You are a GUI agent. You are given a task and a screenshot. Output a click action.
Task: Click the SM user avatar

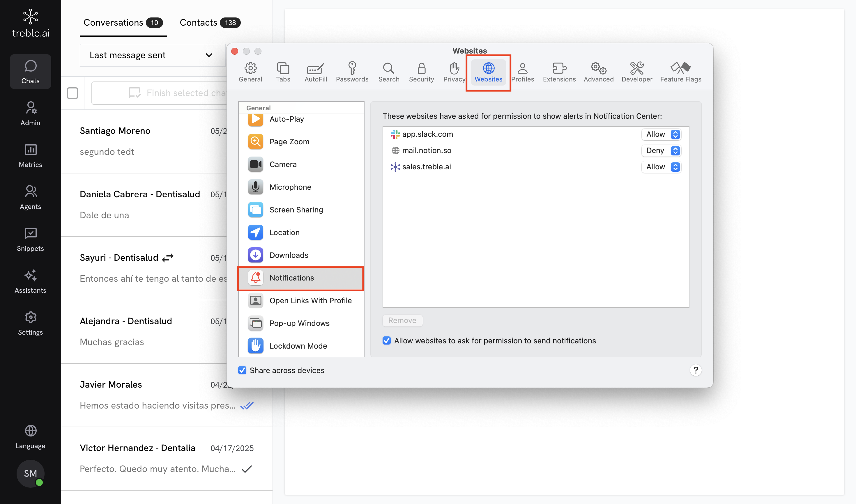[30, 473]
